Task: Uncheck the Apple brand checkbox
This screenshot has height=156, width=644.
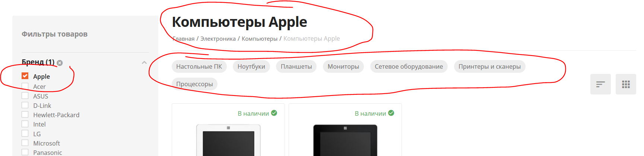Action: coord(25,76)
